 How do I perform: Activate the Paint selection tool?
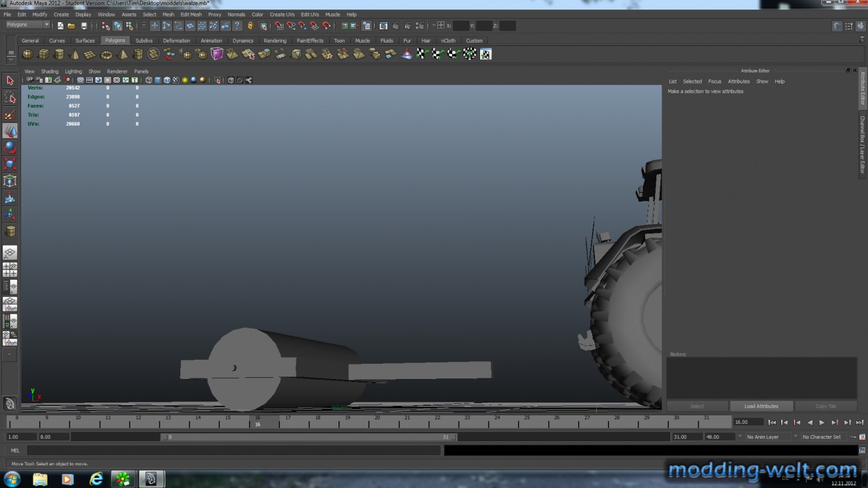10,114
